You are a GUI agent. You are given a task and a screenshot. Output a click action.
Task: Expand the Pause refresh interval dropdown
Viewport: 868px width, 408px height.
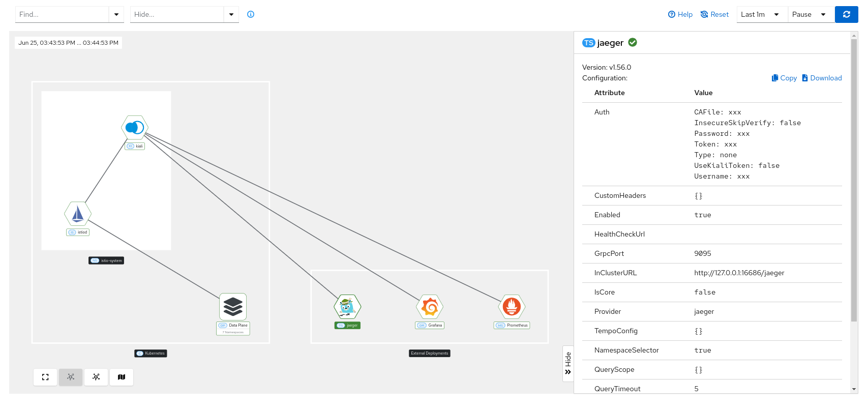811,14
